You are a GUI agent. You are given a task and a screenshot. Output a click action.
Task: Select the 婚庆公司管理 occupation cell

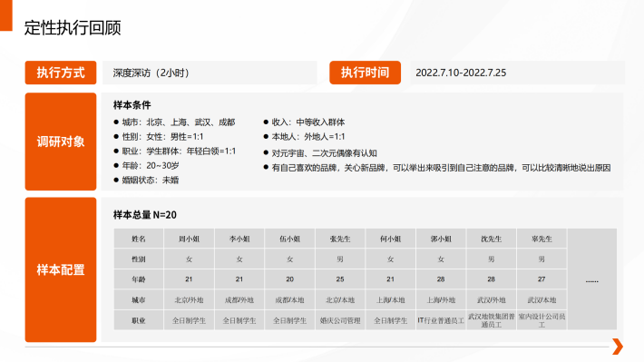click(x=340, y=320)
